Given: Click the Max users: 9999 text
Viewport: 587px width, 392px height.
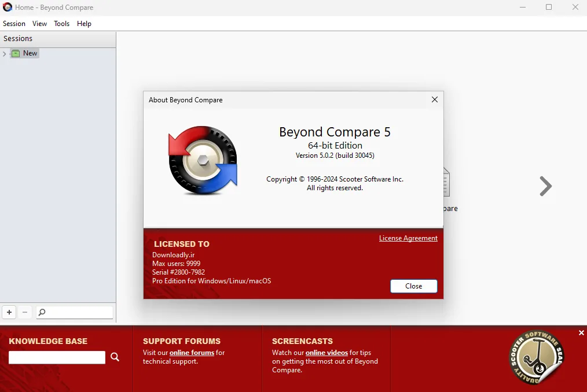Looking at the screenshot, I should point(177,264).
